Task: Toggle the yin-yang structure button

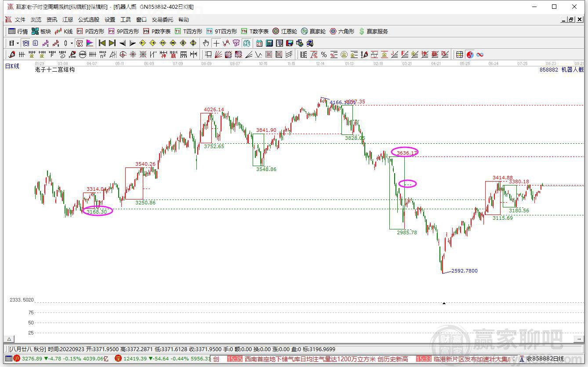Action: (x=470, y=55)
